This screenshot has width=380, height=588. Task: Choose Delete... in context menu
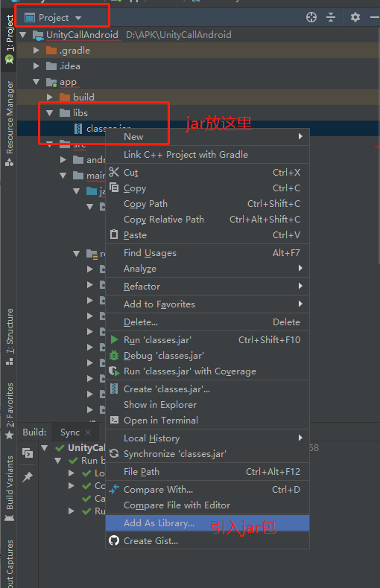[x=208, y=322]
